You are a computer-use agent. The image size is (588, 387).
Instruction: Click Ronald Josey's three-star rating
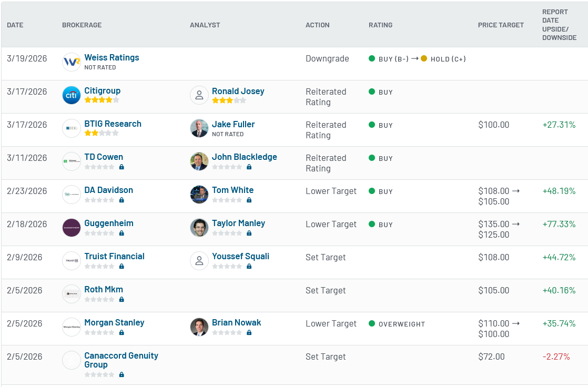pos(229,100)
